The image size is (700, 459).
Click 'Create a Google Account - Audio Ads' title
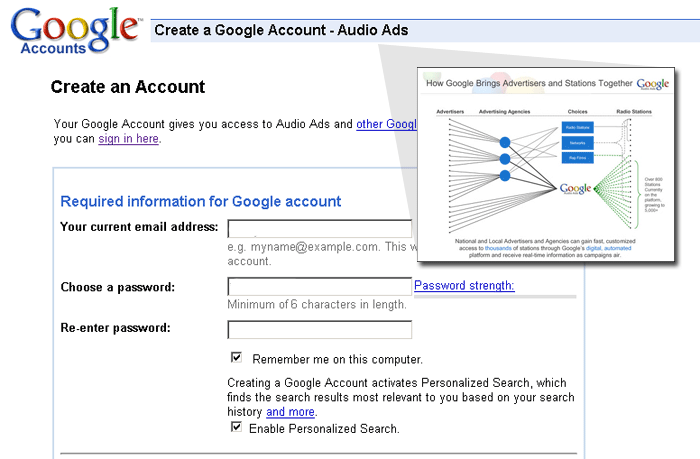[281, 30]
